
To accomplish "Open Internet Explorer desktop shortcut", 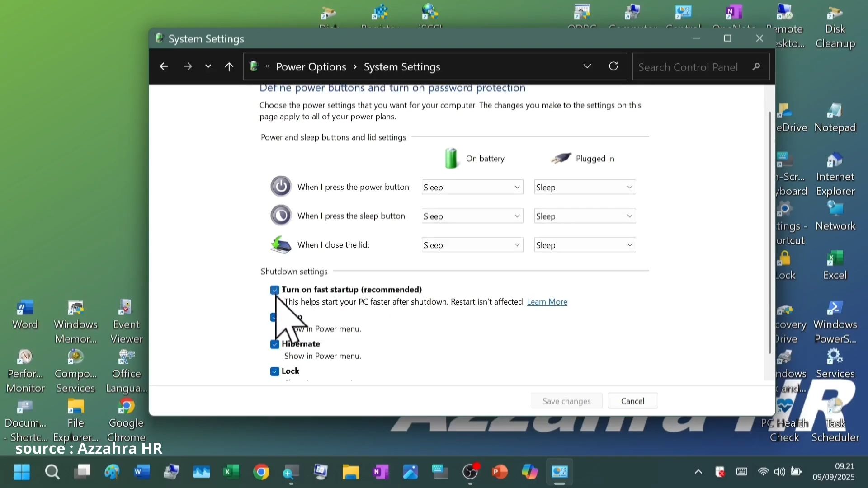I will coord(835,174).
